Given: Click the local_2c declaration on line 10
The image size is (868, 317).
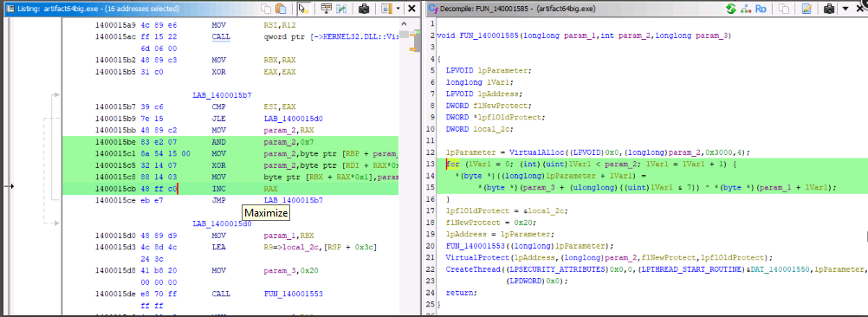Looking at the screenshot, I should 478,129.
